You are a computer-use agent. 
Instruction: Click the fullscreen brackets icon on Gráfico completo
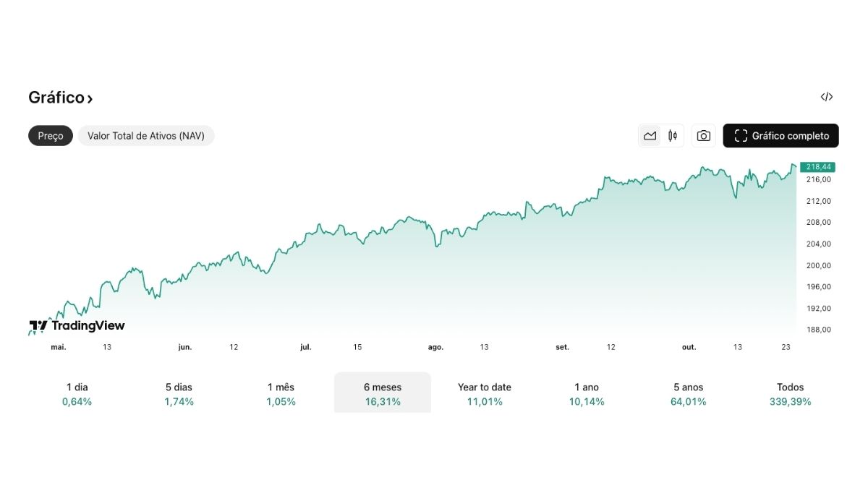point(740,135)
